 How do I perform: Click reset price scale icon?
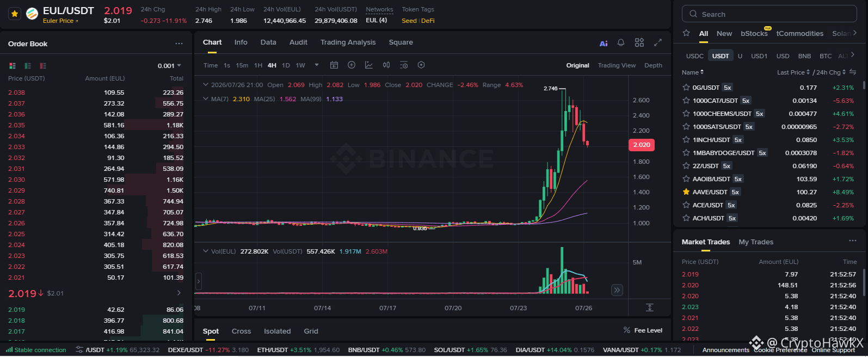coord(650,307)
